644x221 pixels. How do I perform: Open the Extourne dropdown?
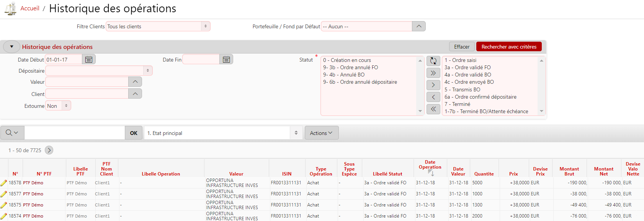pos(58,106)
